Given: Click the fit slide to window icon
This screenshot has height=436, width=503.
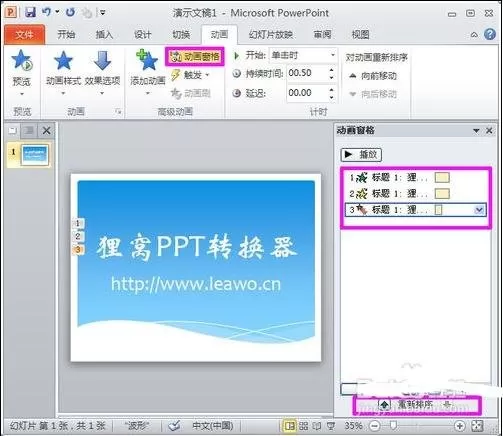Looking at the screenshot, I should pyautogui.click(x=477, y=426).
